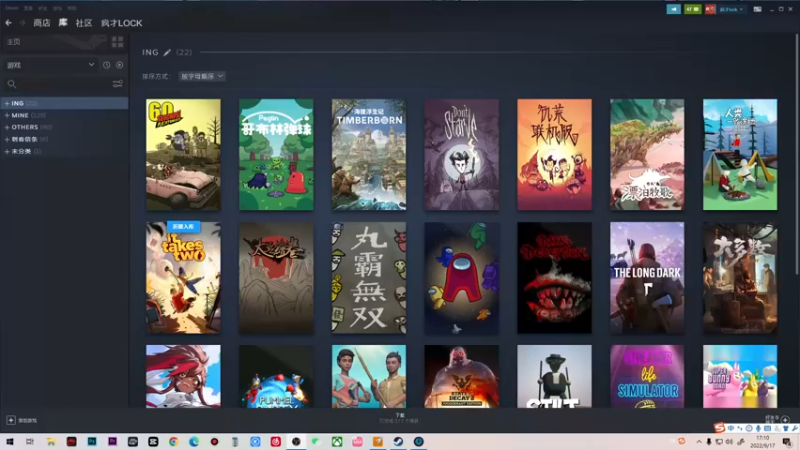Open the advanced filter settings icon
This screenshot has width=800, height=450.
(x=117, y=84)
